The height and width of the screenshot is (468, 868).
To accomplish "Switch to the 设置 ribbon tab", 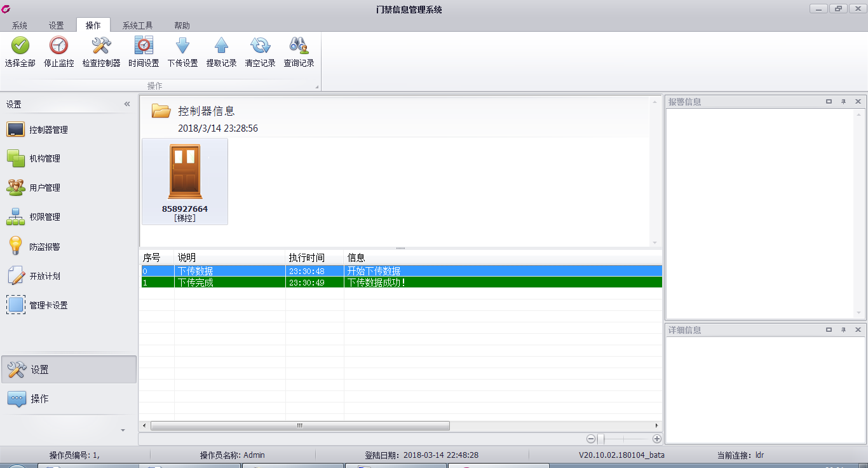I will (57, 25).
